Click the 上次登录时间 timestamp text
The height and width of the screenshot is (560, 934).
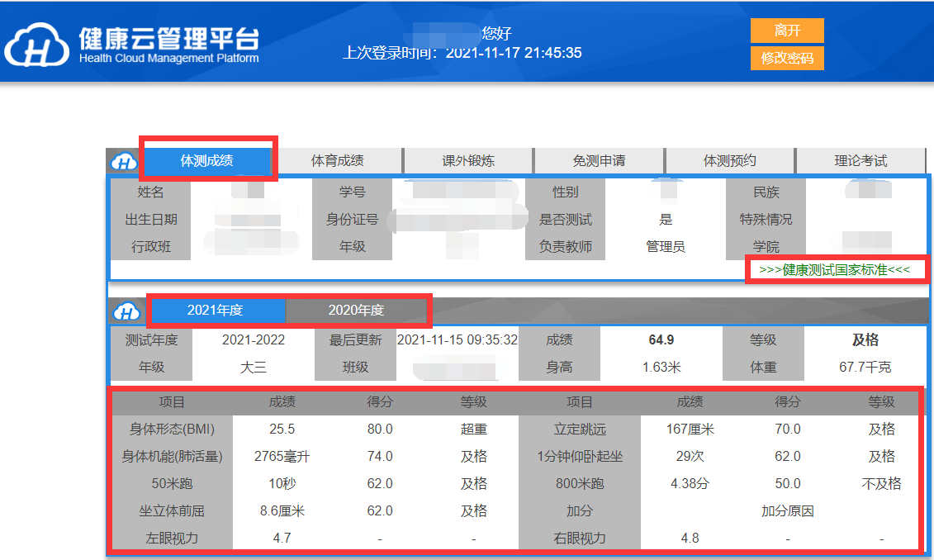pos(462,53)
